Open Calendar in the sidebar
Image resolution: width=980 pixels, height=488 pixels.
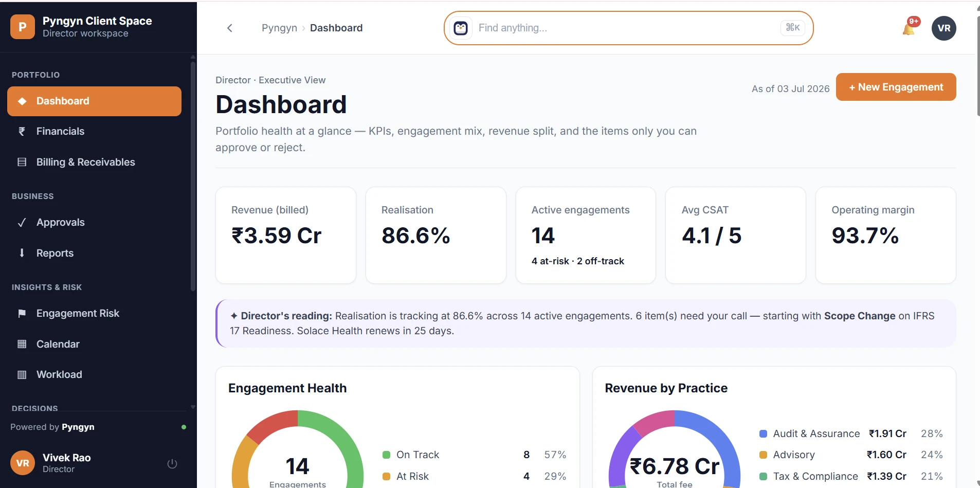[x=94, y=344]
